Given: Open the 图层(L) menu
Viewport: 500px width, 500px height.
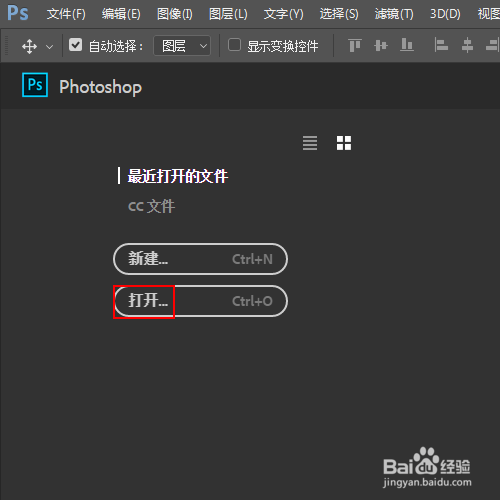Looking at the screenshot, I should point(228,14).
